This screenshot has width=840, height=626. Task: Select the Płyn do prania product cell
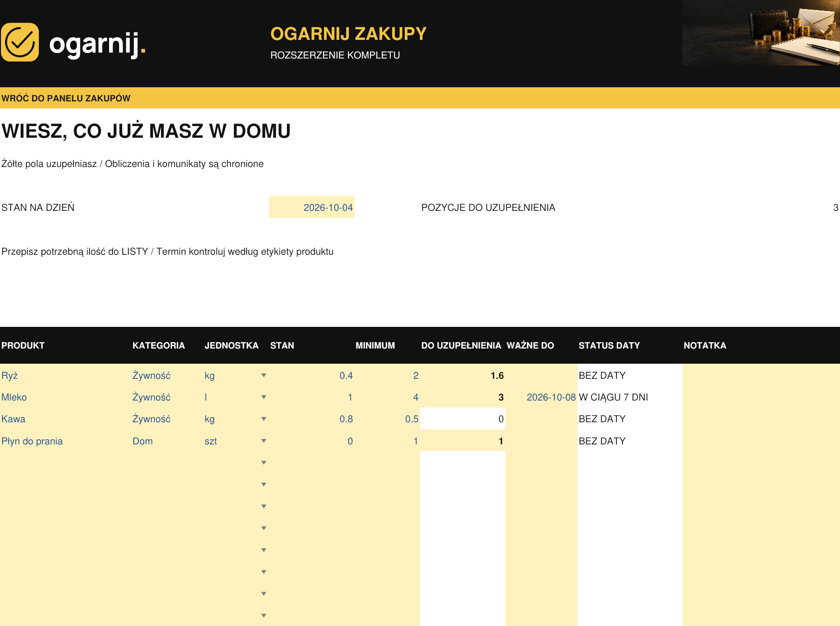click(66, 441)
